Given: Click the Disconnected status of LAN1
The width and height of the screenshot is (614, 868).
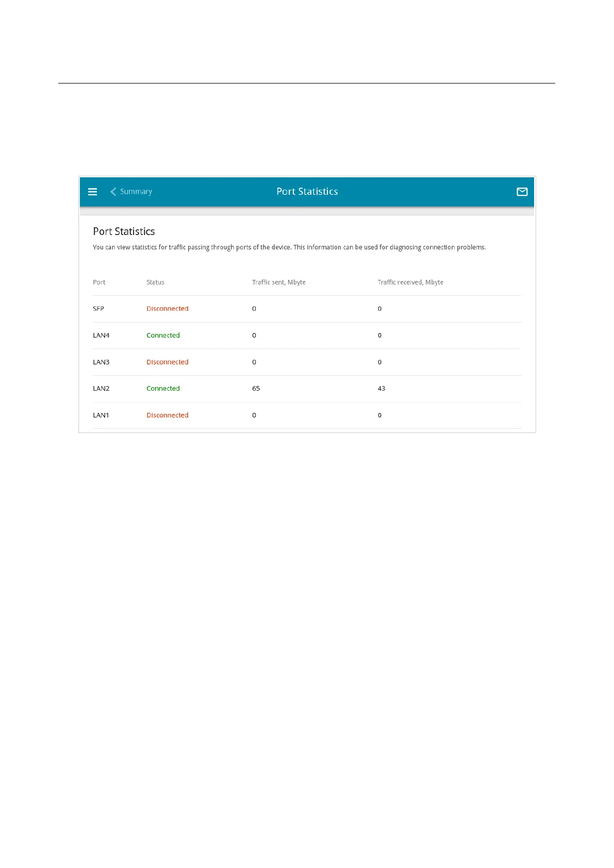Looking at the screenshot, I should pos(168,415).
